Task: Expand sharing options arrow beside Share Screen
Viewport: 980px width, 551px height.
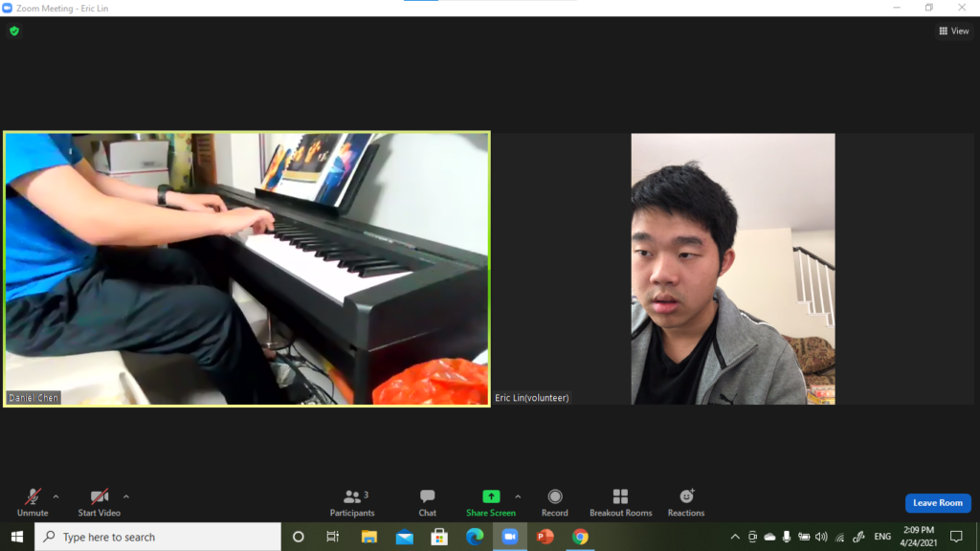Action: (518, 496)
